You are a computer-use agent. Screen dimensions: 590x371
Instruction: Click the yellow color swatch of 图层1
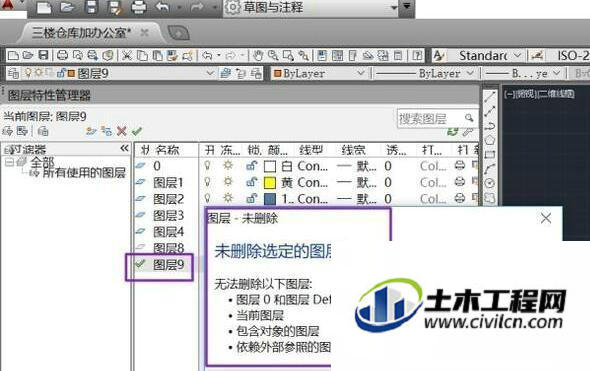[270, 182]
